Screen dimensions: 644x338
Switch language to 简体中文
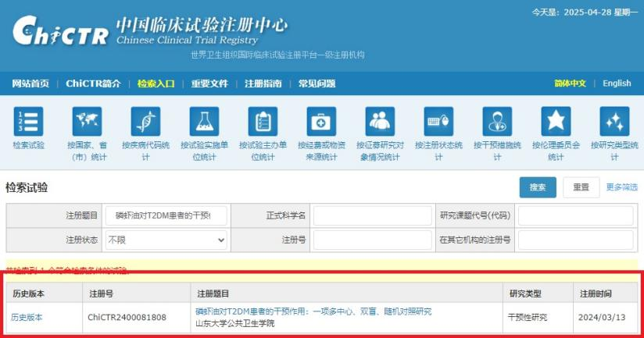click(x=570, y=84)
